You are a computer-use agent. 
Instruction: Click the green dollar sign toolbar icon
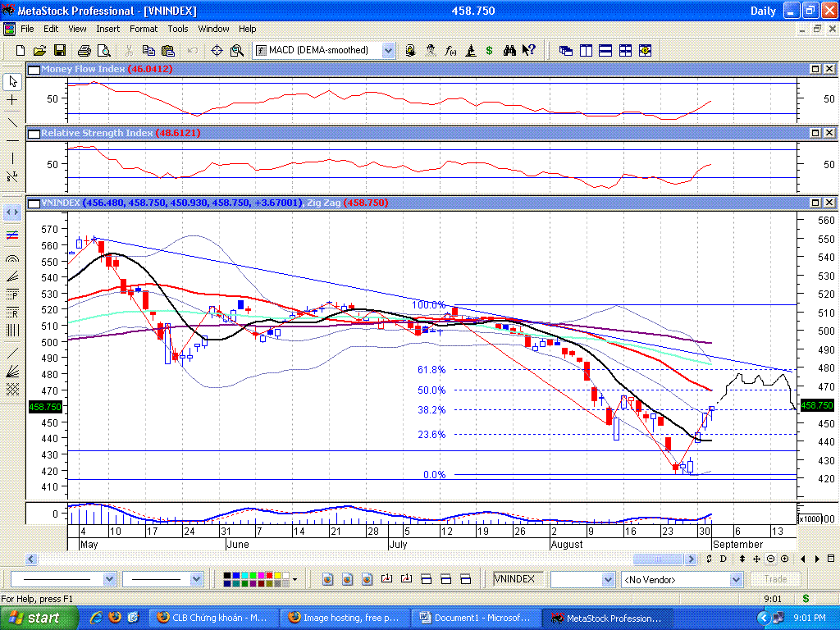(489, 50)
